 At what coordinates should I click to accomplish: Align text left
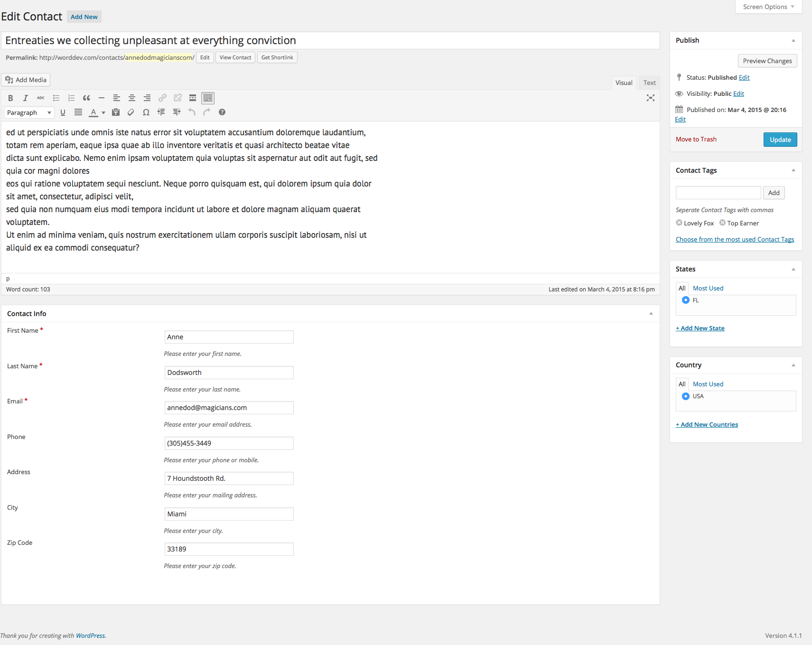tap(117, 98)
